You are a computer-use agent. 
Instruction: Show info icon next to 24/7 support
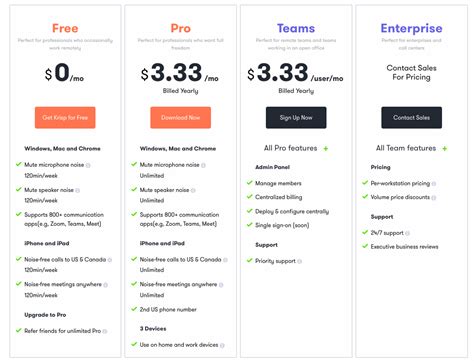pyautogui.click(x=407, y=233)
